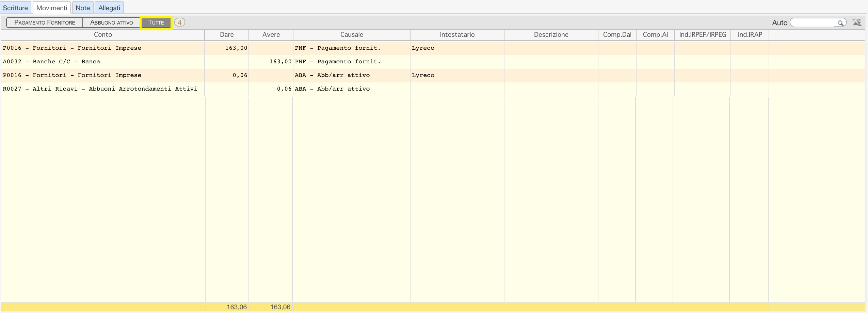Viewport: 868px width, 314px height.
Task: Click Lyreco in the Pagamento fornit. row
Action: tap(423, 48)
